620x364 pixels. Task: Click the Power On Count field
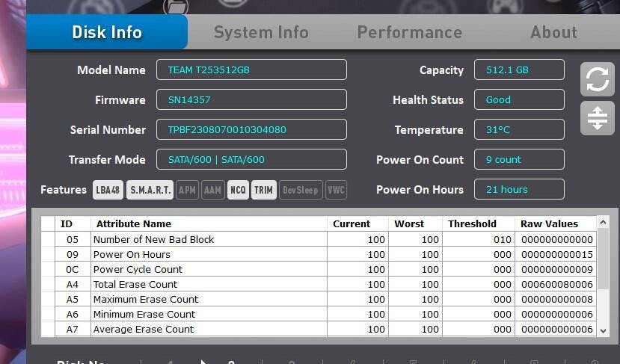519,159
